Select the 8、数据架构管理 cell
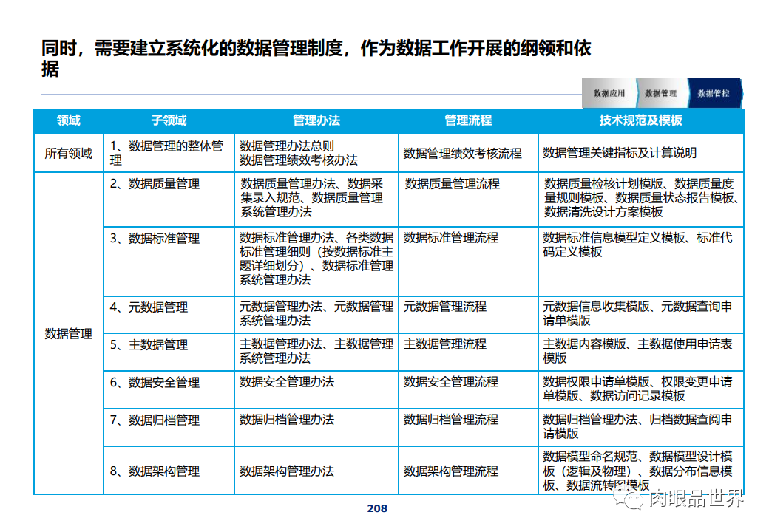769x532 pixels. click(x=169, y=470)
